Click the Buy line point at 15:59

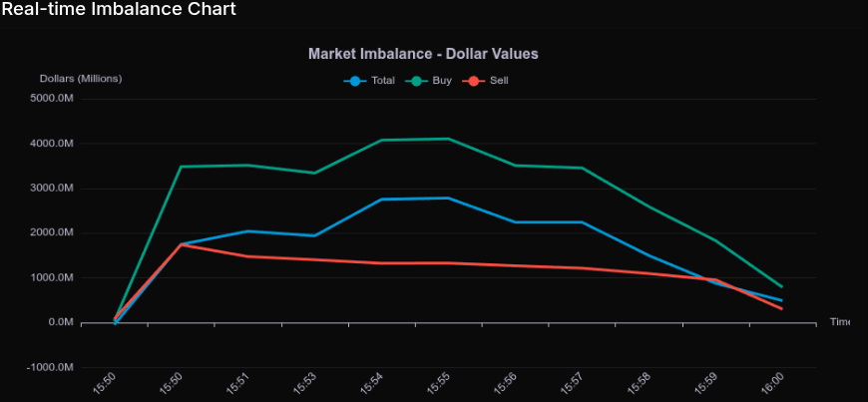[x=714, y=239]
